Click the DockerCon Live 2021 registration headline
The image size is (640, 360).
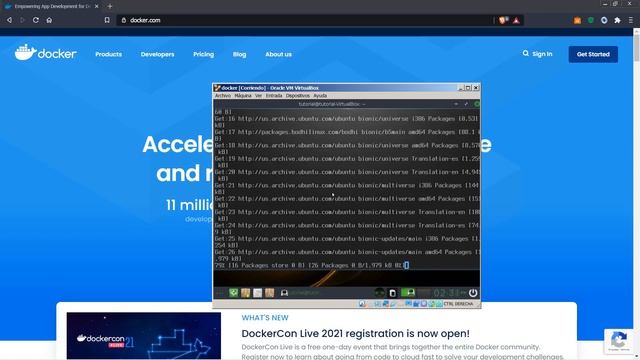coord(356,333)
